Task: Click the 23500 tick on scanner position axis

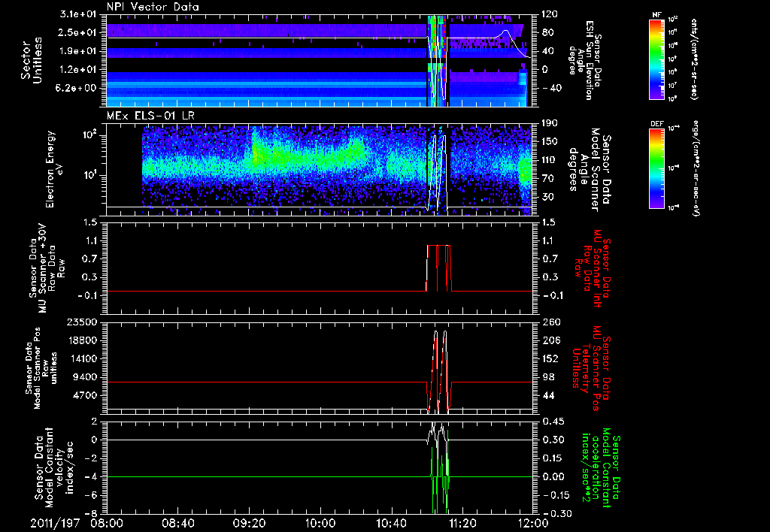Action: tap(82, 322)
